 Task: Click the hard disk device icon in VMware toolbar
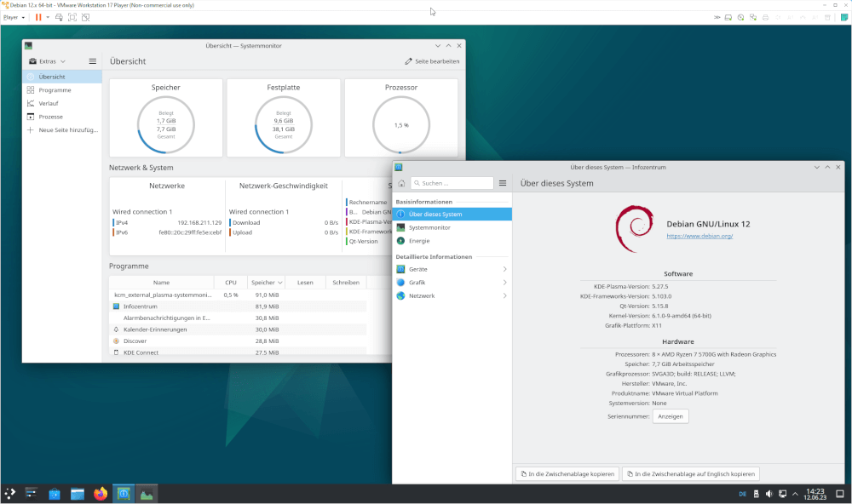click(728, 17)
